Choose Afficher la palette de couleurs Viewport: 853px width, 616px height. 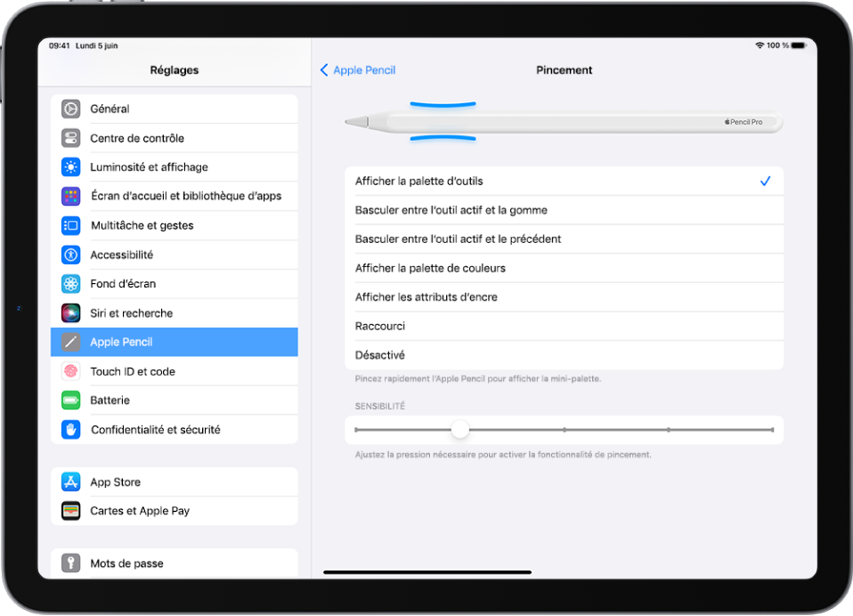[565, 268]
